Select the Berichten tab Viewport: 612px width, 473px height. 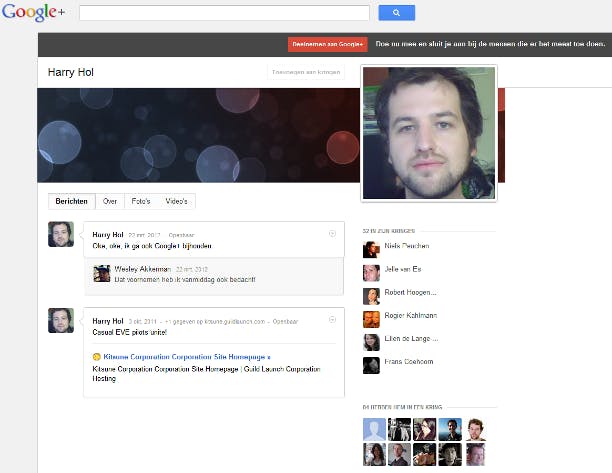(x=71, y=201)
